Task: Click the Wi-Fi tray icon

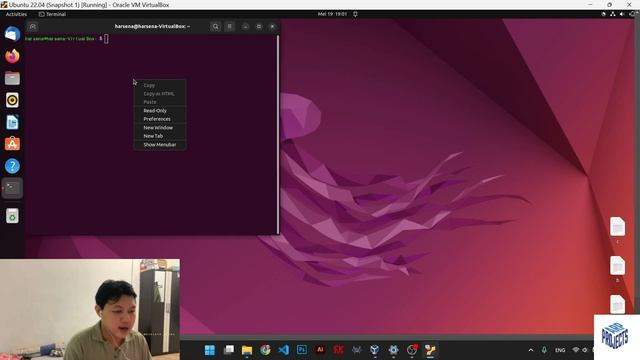Action: [576, 350]
